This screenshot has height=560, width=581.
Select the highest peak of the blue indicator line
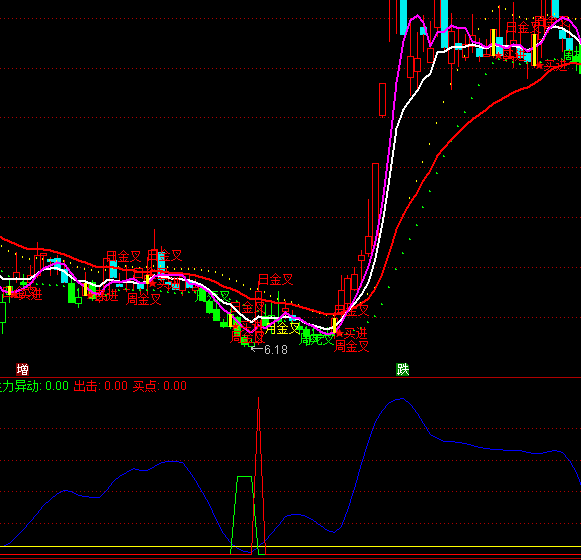click(x=402, y=399)
